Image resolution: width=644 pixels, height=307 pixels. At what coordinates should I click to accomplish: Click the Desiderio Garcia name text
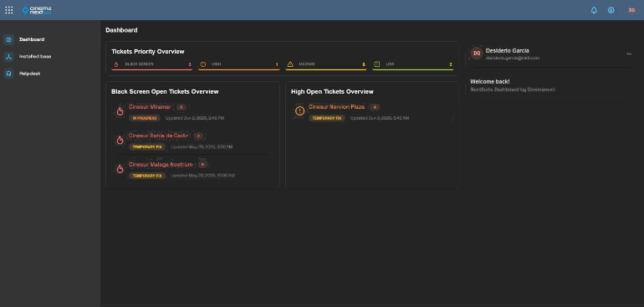507,50
